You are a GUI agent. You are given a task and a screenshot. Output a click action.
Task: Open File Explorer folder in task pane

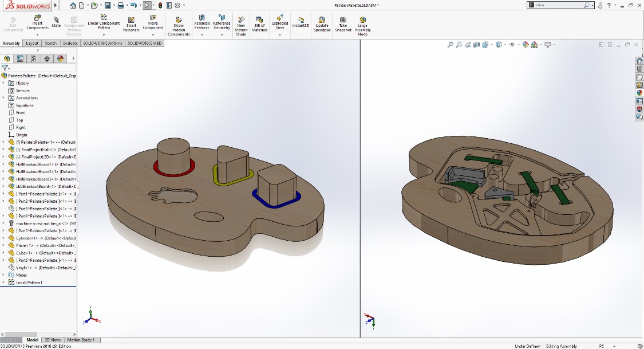click(x=639, y=77)
